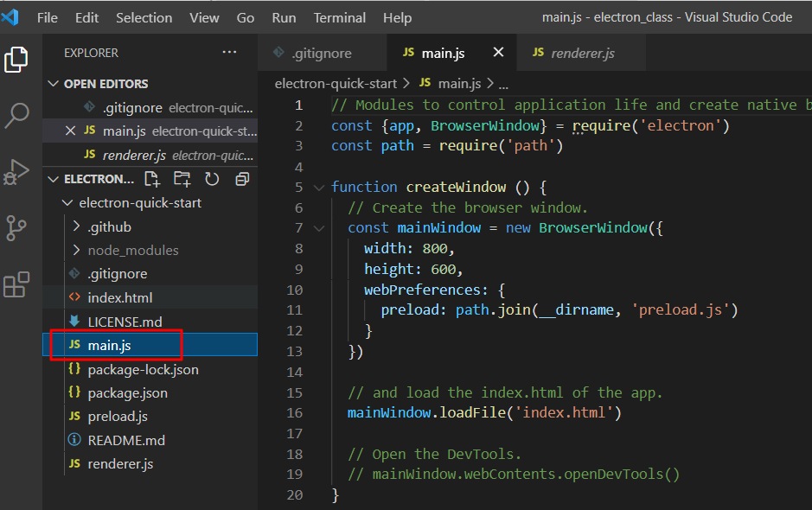Select main.js in the file tree
812x510 pixels.
click(x=150, y=345)
